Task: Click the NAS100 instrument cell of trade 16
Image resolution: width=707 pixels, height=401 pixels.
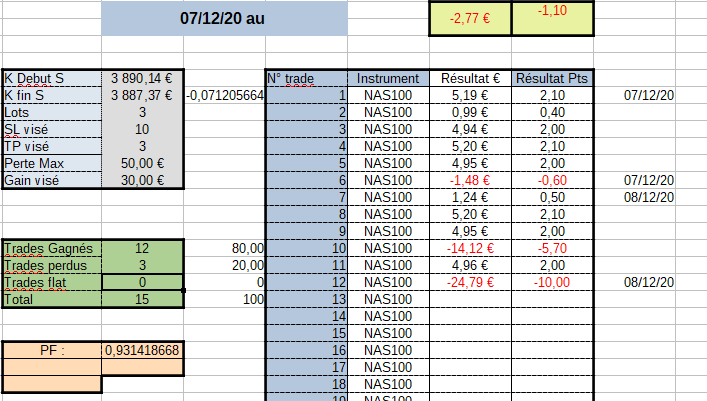Action: pos(388,350)
